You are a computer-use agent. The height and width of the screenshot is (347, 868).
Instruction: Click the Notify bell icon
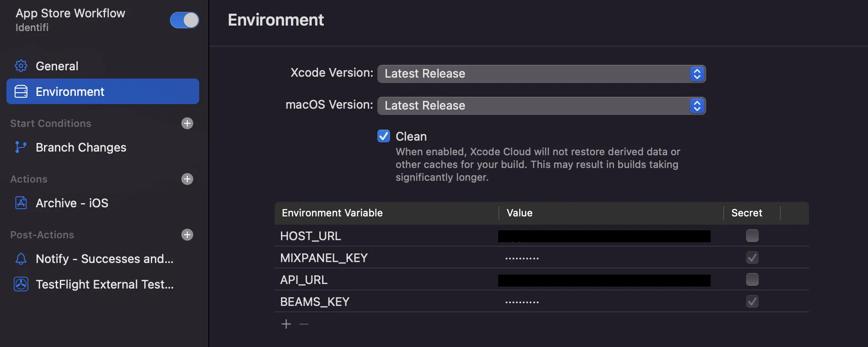click(x=21, y=259)
